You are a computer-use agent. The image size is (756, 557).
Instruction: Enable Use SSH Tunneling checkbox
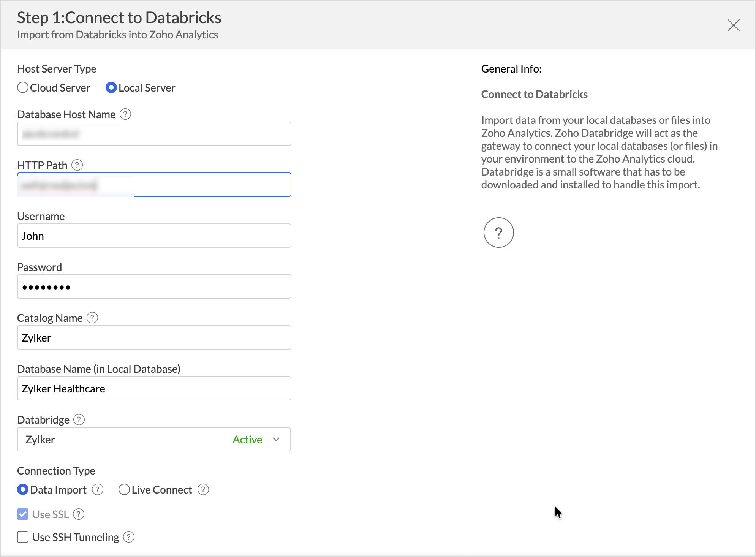click(23, 537)
